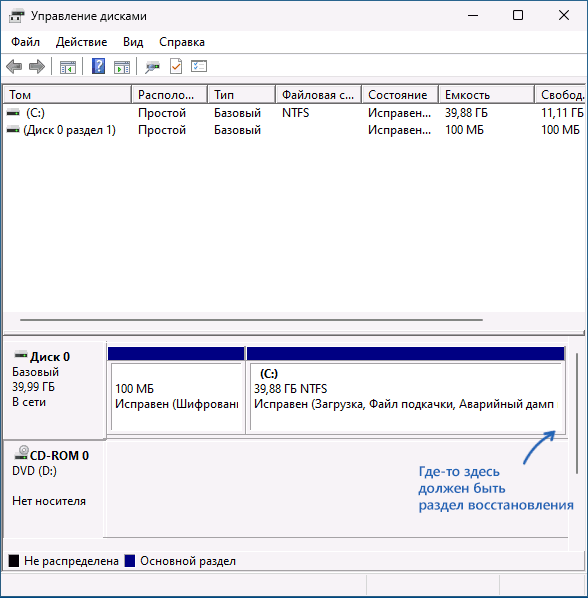Click the 11,11 ГБ free space cell
588x598 pixels.
pyautogui.click(x=562, y=113)
